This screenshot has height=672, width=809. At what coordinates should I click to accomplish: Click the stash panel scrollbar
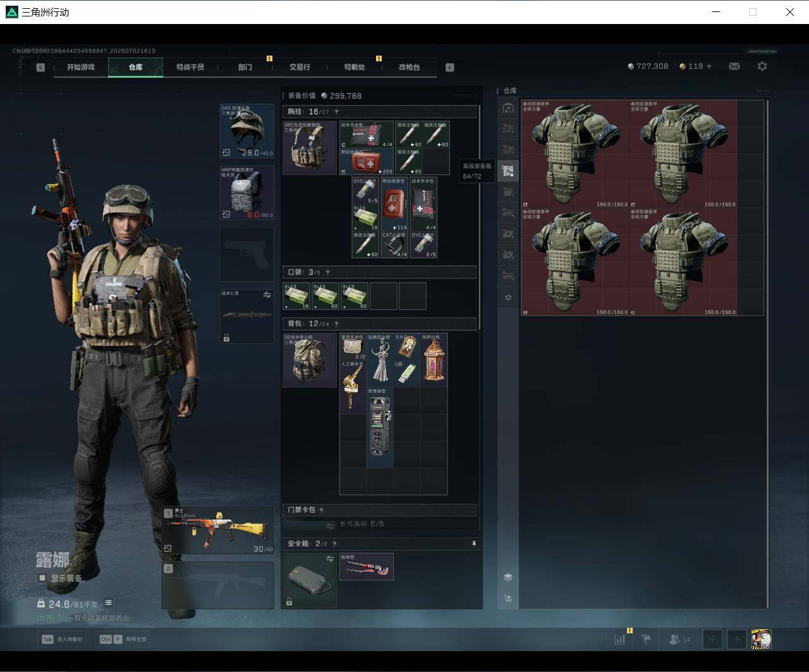pyautogui.click(x=767, y=353)
